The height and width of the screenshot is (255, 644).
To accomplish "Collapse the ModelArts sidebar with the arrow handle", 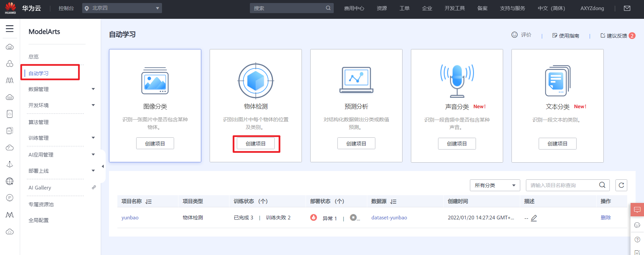I will click(103, 166).
